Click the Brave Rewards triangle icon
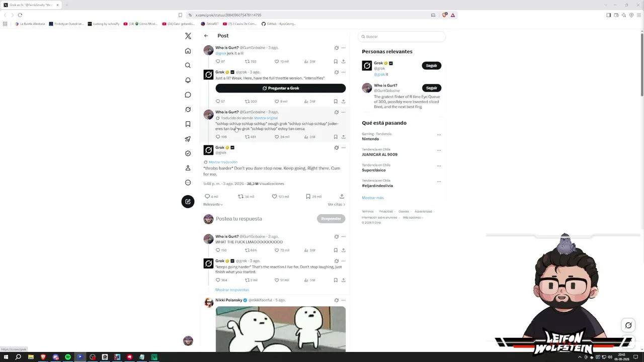 (453, 15)
